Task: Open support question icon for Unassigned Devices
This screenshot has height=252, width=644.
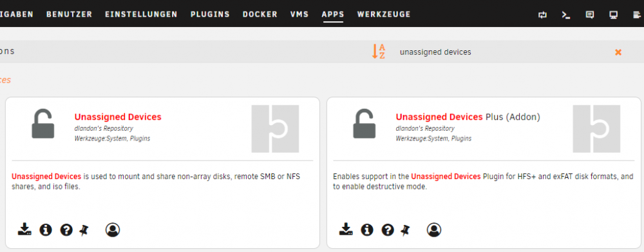Action: pyautogui.click(x=66, y=230)
